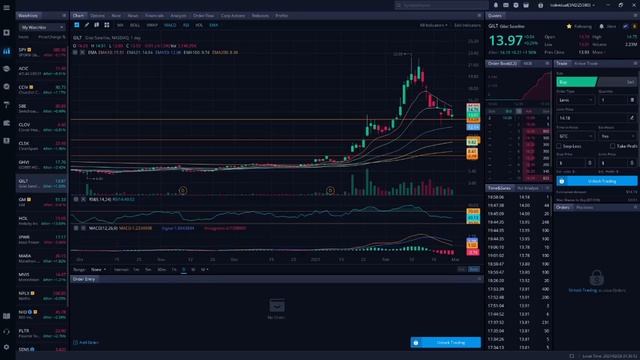Open the hamburger main menu
The width and height of the screenshot is (640, 360).
(7, 7)
